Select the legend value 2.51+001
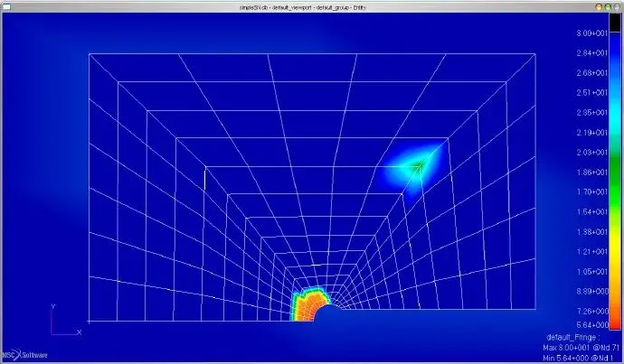624x364 pixels. click(591, 93)
